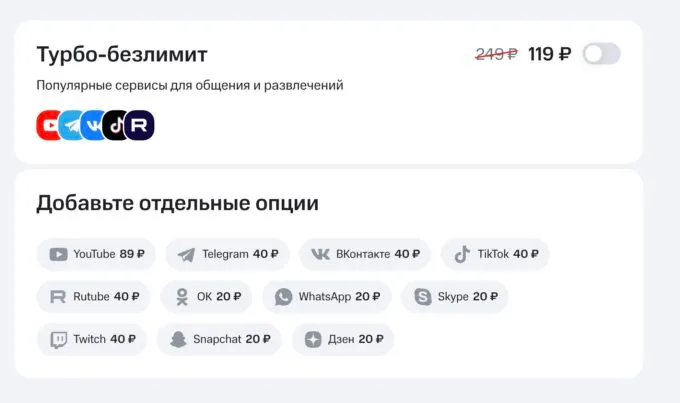Image resolution: width=680 pixels, height=403 pixels.
Task: Add the ВКонтакте 40 ₽ option
Action: 365,254
